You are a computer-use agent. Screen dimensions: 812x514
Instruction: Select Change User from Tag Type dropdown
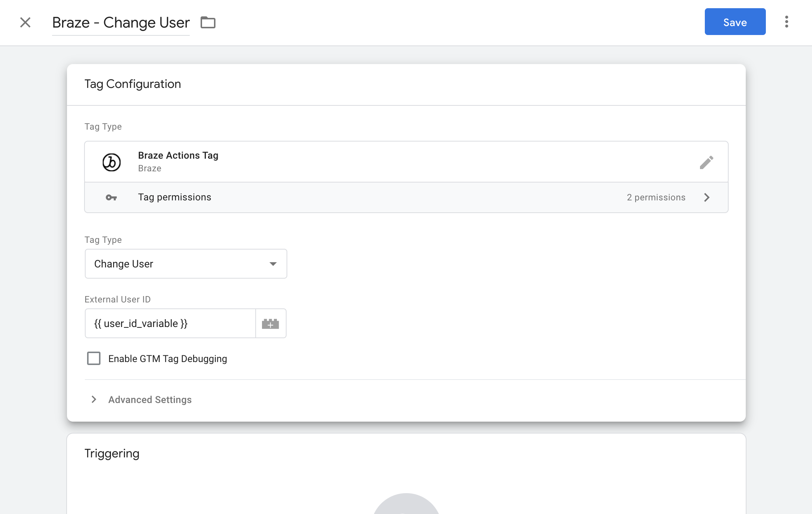(x=185, y=263)
